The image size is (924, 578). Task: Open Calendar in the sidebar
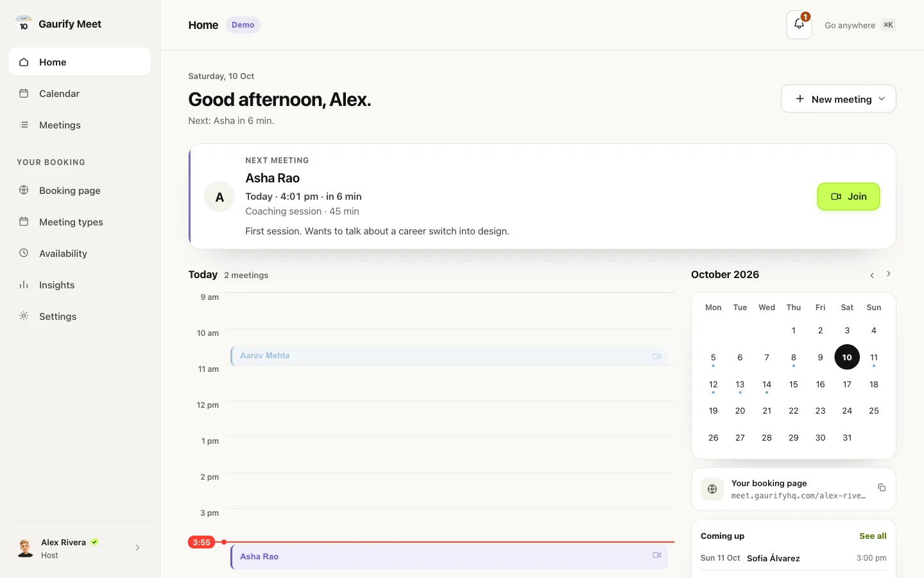pos(80,94)
